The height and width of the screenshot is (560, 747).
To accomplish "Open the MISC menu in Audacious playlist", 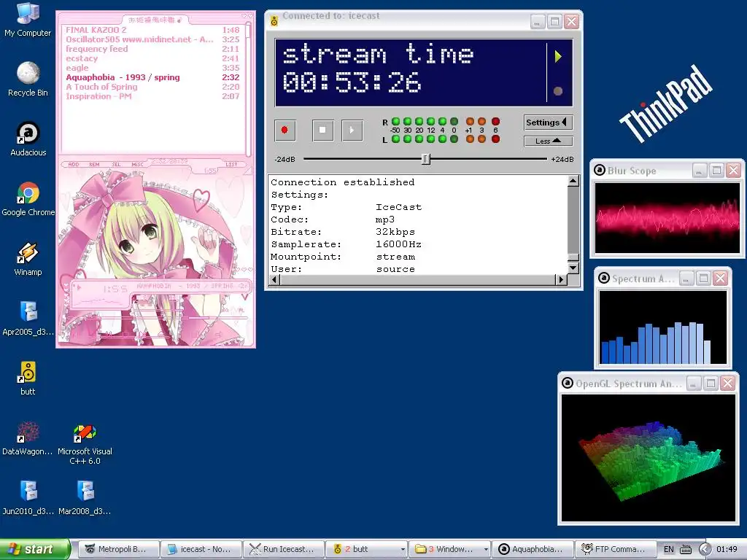I will click(137, 164).
